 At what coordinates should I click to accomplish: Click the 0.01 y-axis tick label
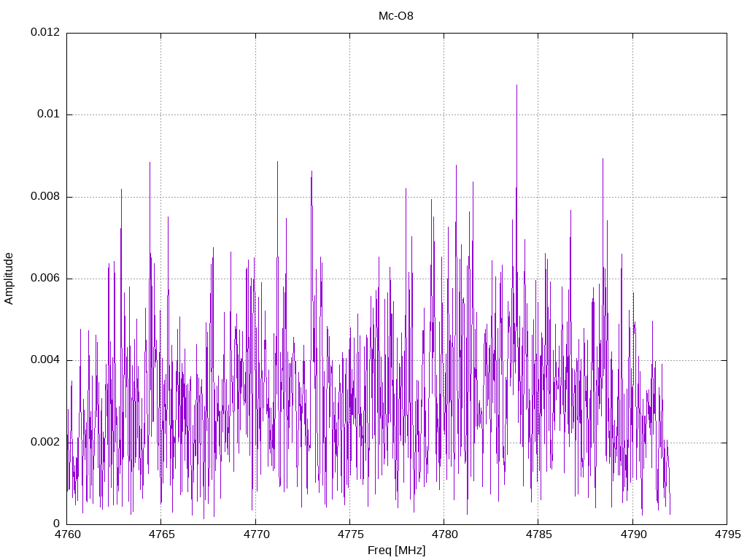[x=49, y=114]
